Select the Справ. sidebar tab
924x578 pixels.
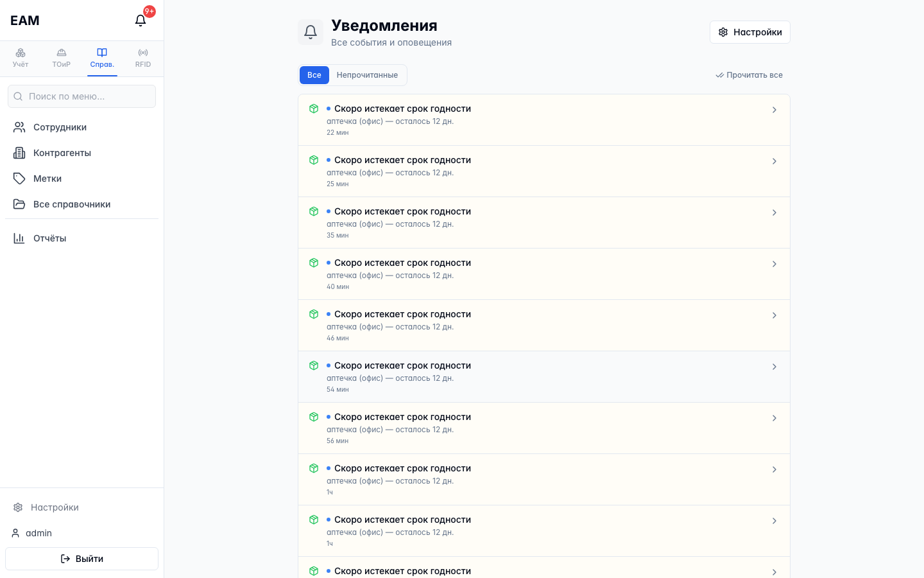(x=102, y=58)
